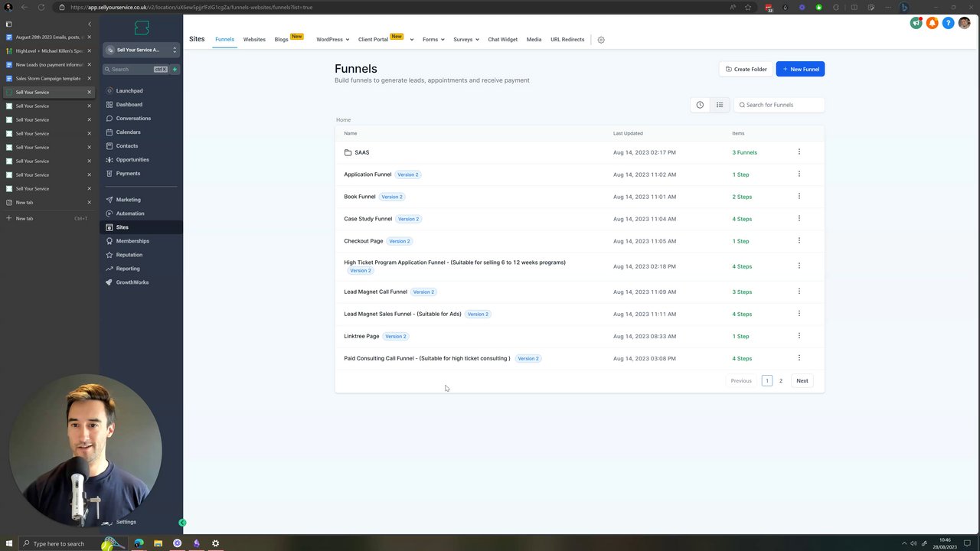Open Payments in the sidebar
The height and width of the screenshot is (551, 980).
tap(128, 173)
